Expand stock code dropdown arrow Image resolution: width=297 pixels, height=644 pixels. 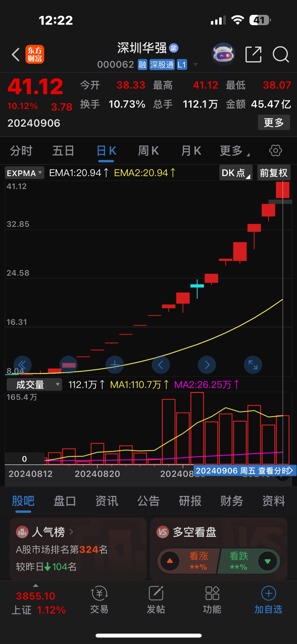196,64
